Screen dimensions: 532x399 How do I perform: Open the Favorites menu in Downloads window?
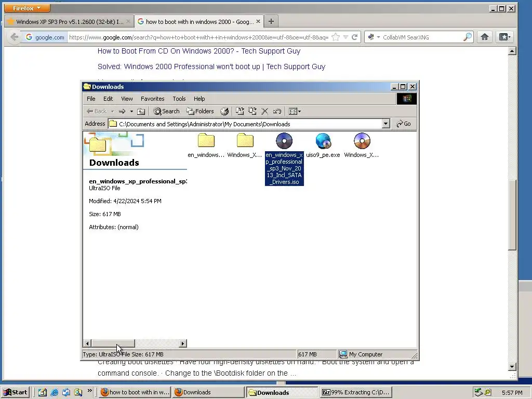click(x=152, y=99)
